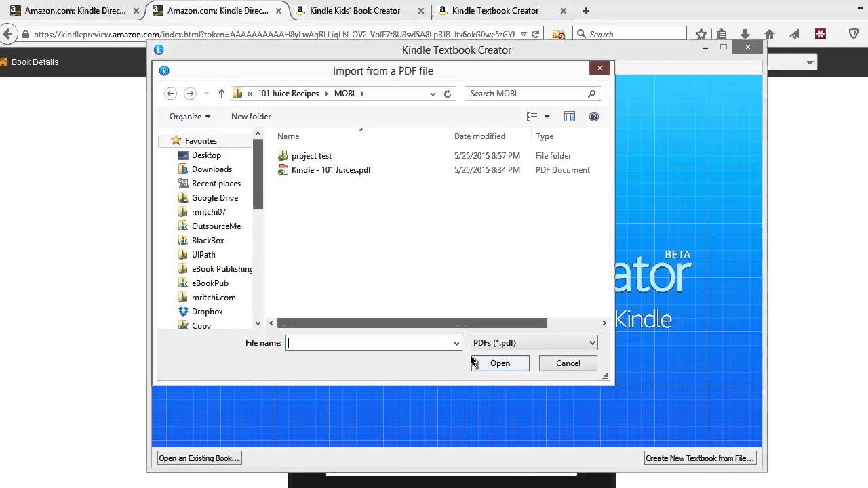Open a new browser tab
Image resolution: width=868 pixels, height=488 pixels.
click(586, 11)
